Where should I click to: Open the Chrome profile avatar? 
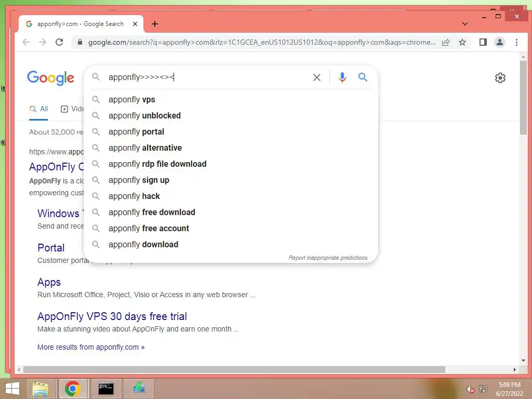point(500,43)
